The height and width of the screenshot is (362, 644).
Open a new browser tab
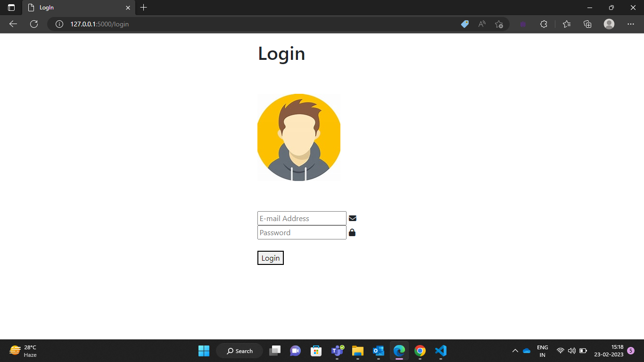(x=143, y=8)
